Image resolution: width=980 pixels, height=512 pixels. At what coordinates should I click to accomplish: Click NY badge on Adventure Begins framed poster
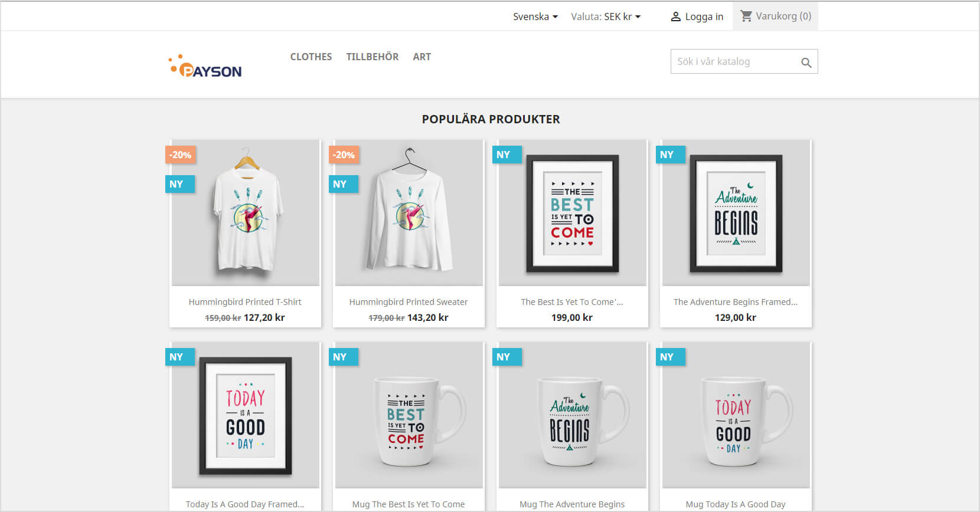[670, 155]
